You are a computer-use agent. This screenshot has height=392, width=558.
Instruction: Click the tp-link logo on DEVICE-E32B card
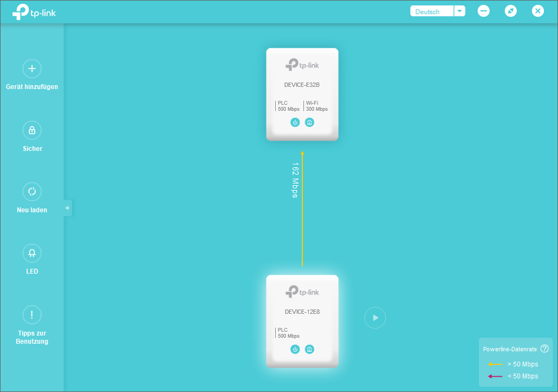(x=302, y=65)
